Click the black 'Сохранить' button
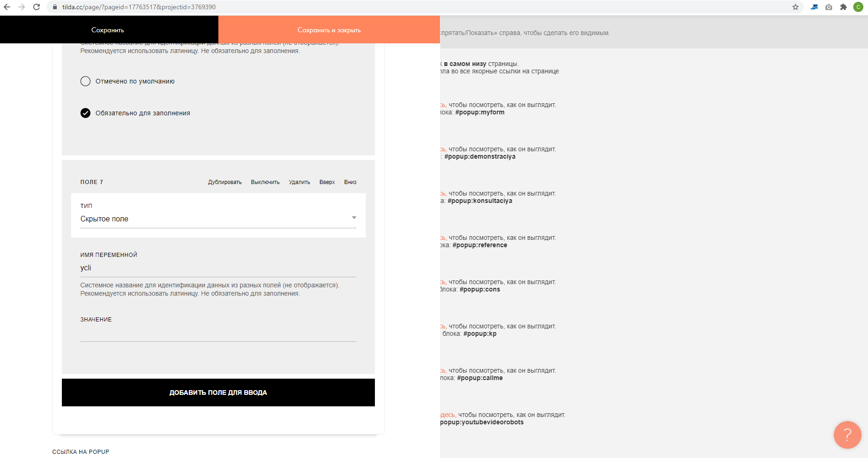 pos(109,30)
